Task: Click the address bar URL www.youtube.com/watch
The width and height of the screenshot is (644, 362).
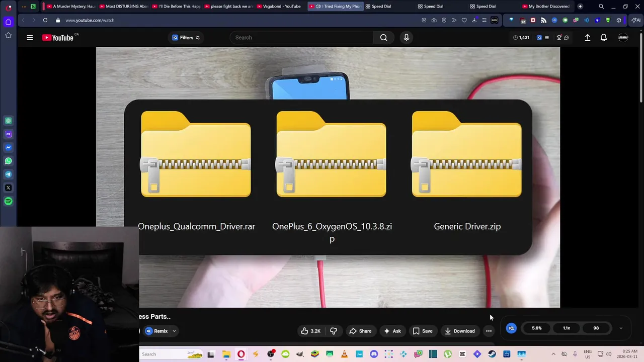Action: (90, 20)
